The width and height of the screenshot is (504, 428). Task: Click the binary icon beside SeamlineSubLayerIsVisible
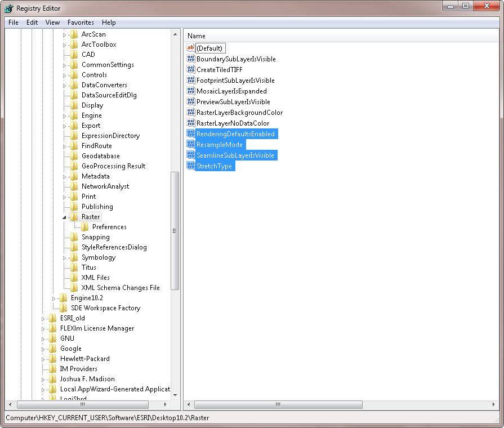(x=190, y=155)
